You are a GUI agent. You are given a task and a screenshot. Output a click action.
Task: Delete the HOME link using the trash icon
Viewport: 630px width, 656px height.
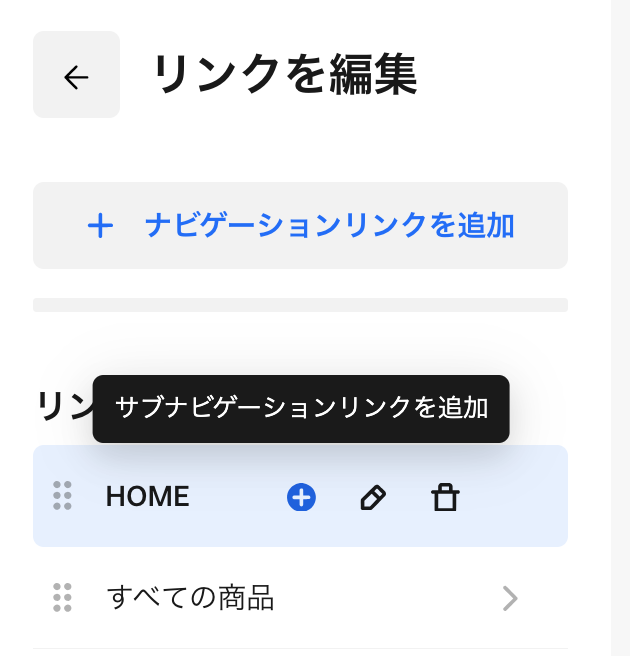click(x=444, y=497)
